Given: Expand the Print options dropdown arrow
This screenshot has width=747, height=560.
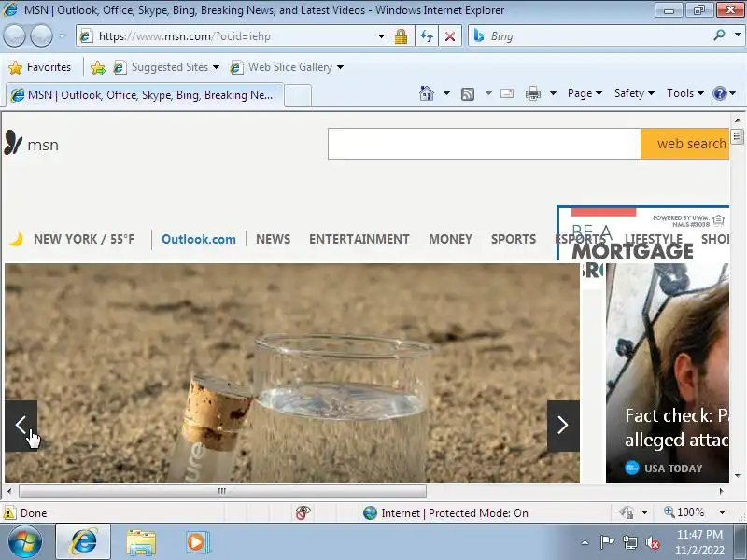Looking at the screenshot, I should click(553, 93).
